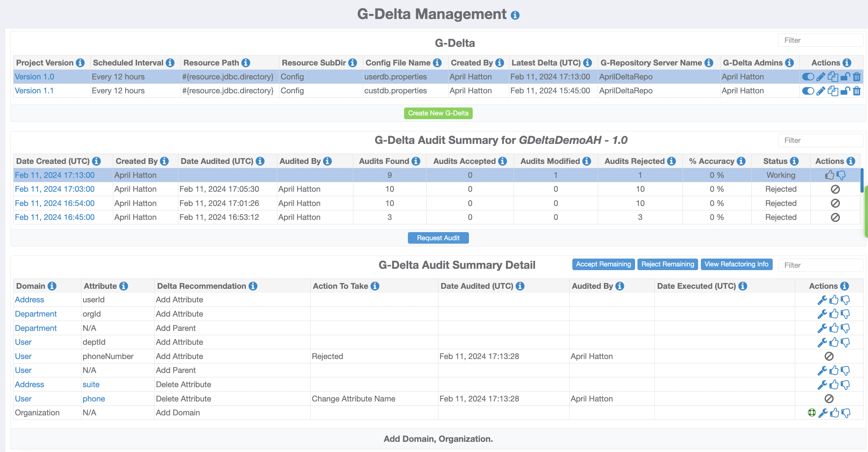Viewport: 868px width, 452px height.
Task: Accept User deptId with thumbs up
Action: [x=834, y=342]
